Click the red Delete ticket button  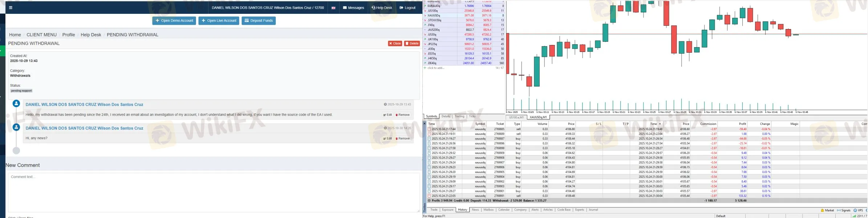tap(412, 44)
